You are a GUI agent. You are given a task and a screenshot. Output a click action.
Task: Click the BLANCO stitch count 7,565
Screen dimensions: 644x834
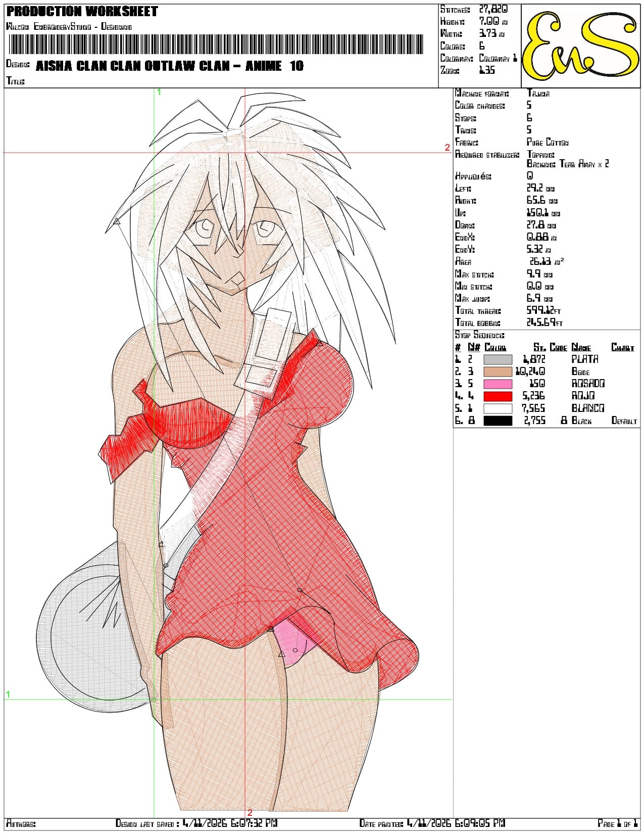click(x=534, y=408)
